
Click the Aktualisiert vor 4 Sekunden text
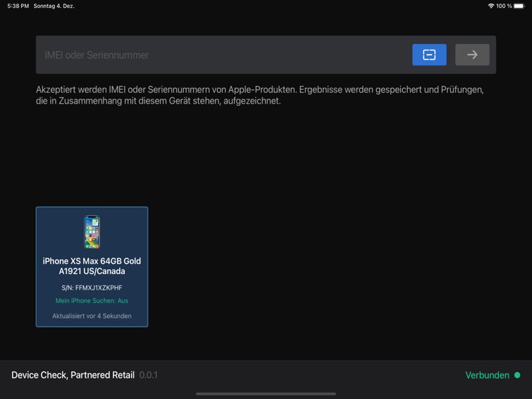(x=92, y=316)
